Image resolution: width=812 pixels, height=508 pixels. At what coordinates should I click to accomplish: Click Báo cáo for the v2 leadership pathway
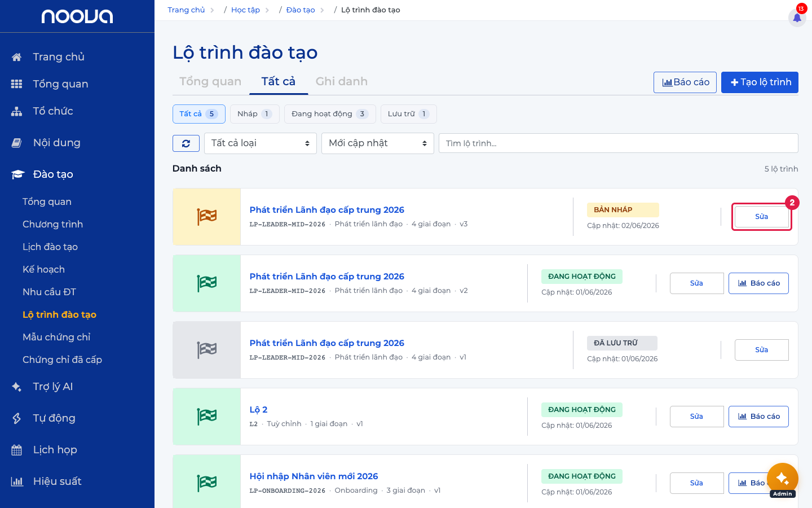click(x=758, y=283)
